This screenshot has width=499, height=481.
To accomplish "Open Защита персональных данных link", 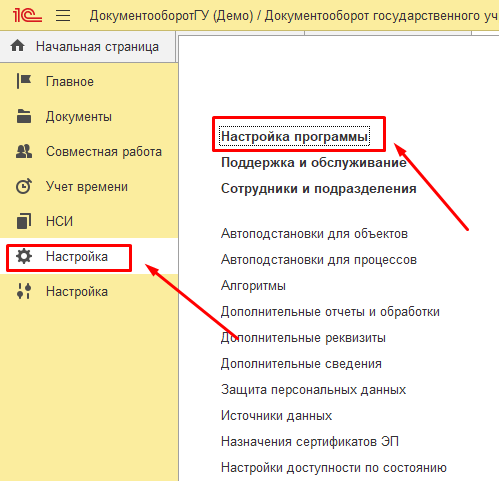I will click(313, 389).
